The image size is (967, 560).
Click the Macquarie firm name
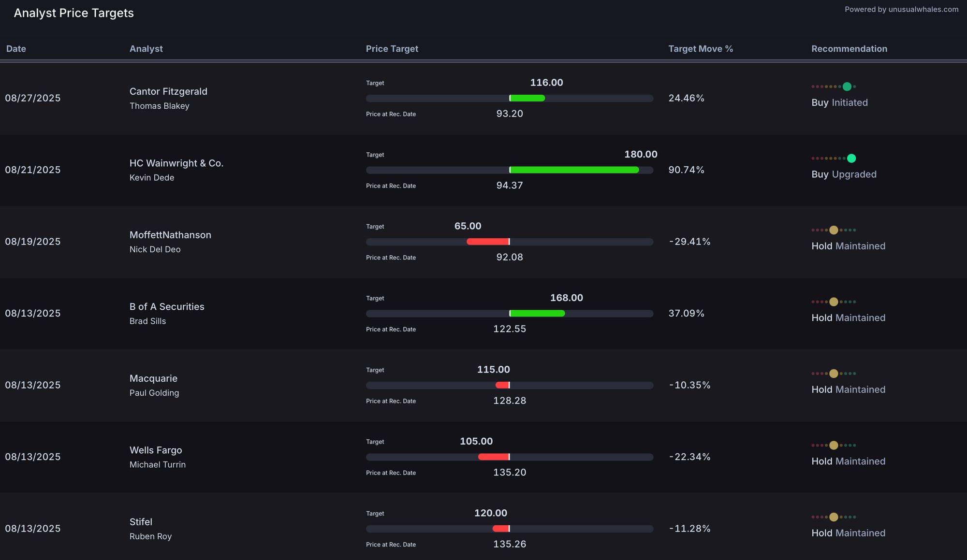tap(153, 378)
